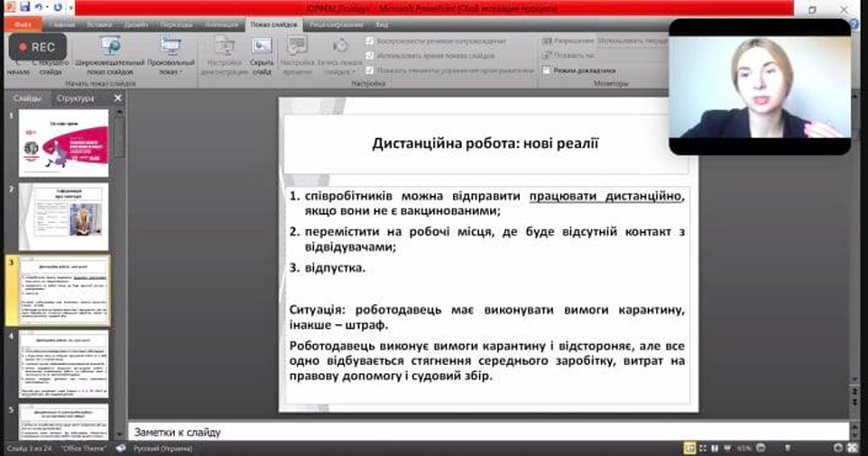Toggle the play narrations checkbox
868x456 pixels.
click(x=371, y=42)
